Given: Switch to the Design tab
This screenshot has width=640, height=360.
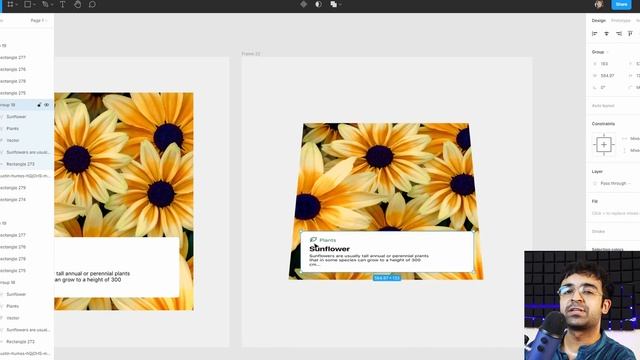Looking at the screenshot, I should pyautogui.click(x=599, y=20).
